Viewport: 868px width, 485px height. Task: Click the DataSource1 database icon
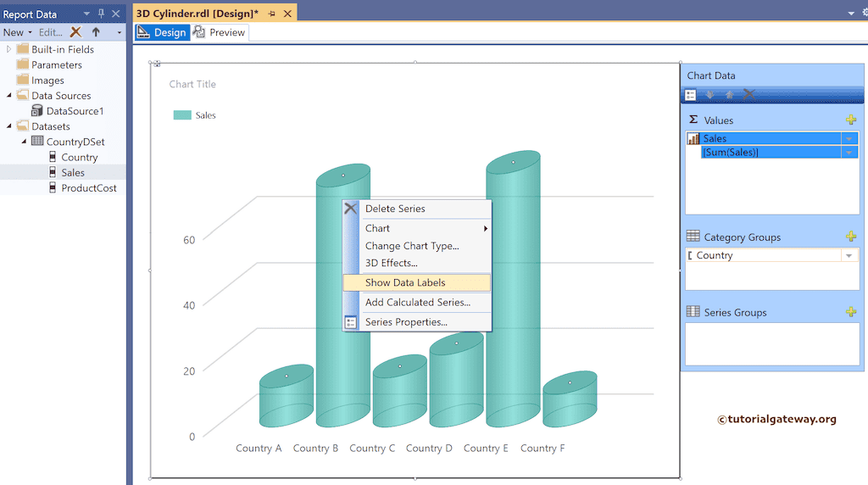pyautogui.click(x=37, y=111)
